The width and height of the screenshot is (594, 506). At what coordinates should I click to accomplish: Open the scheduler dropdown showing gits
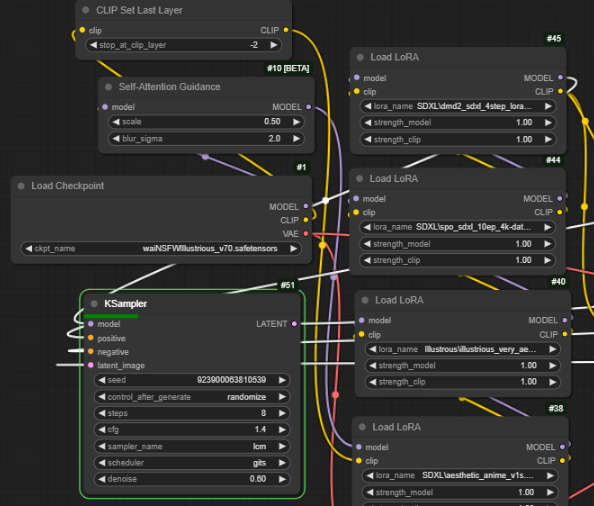pos(192,462)
